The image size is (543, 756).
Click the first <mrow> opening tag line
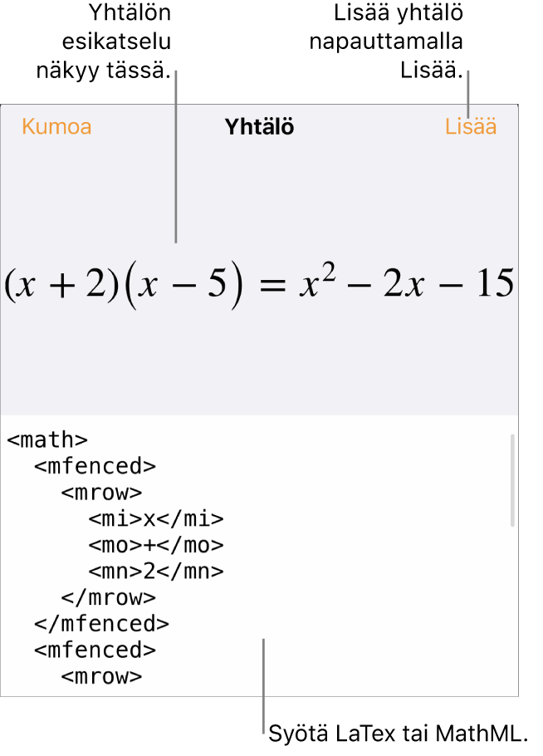[101, 493]
